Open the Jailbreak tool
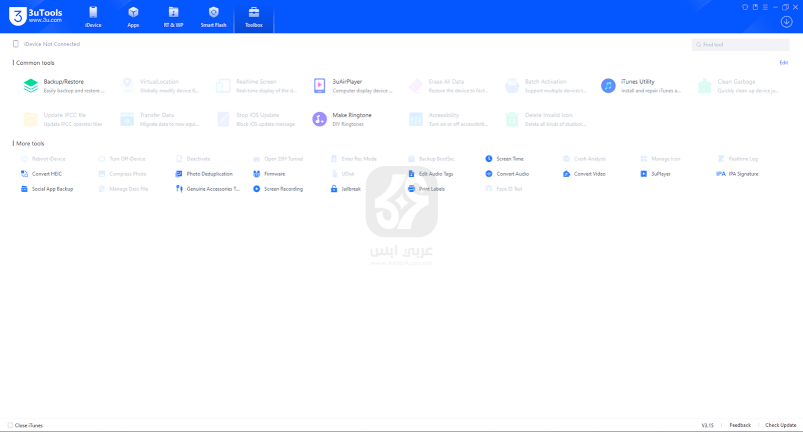The height and width of the screenshot is (432, 803). (x=346, y=189)
